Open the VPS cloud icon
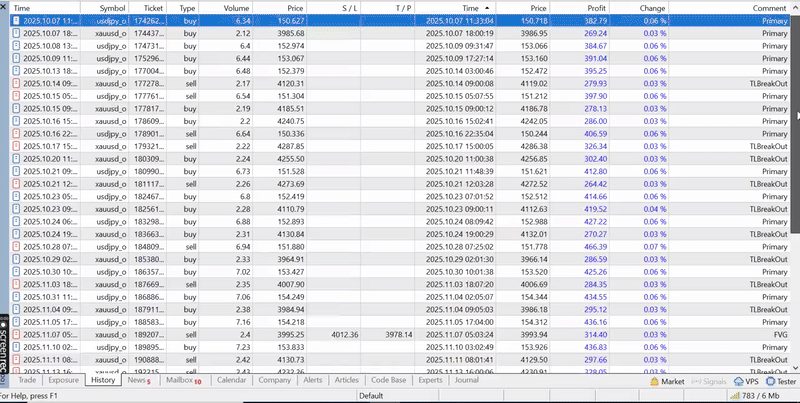The height and width of the screenshot is (403, 800). (738, 381)
